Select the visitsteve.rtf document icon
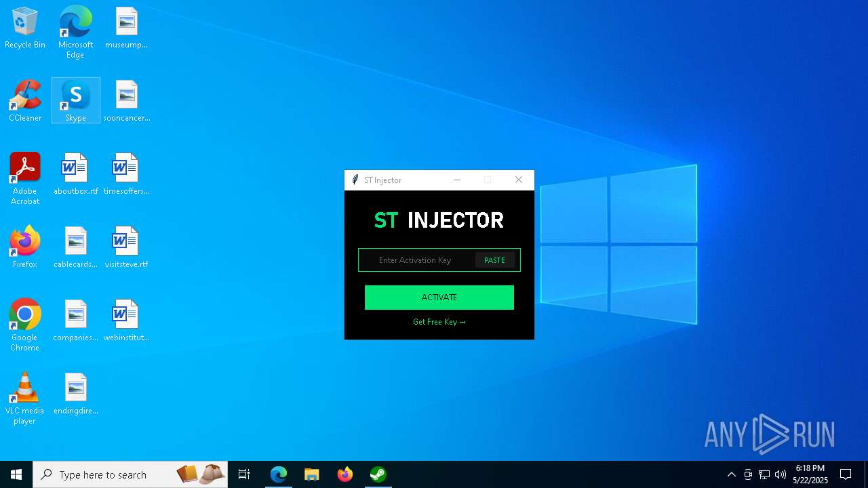This screenshot has width=868, height=488. 126,247
